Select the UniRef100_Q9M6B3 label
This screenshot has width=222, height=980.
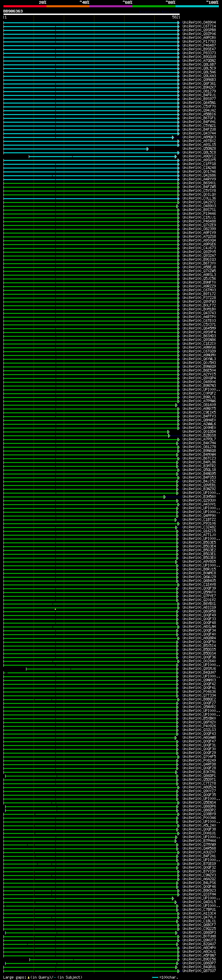click(x=199, y=80)
